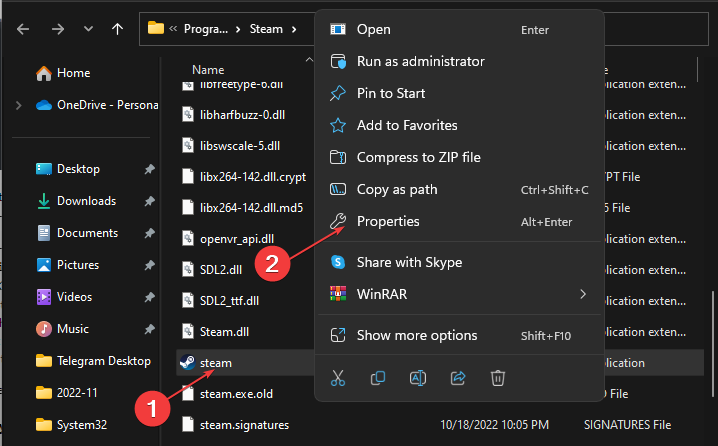Open Telegram Desktop folder in sidebar
This screenshot has height=446, width=718.
[103, 361]
